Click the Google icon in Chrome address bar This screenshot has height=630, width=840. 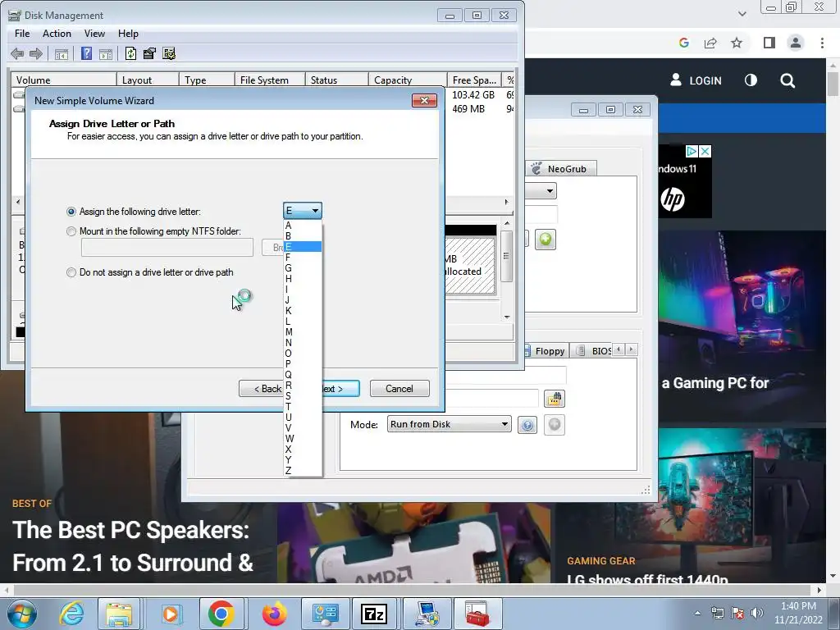pyautogui.click(x=683, y=43)
